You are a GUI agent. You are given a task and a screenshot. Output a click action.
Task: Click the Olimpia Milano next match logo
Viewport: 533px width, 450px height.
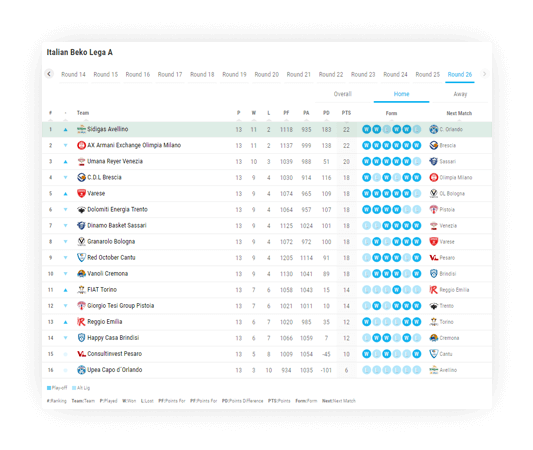coord(433,177)
